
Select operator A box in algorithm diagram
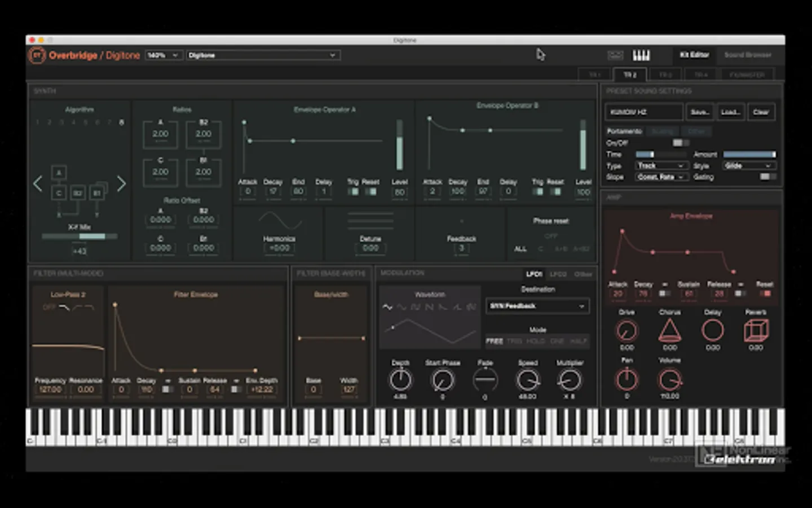(x=59, y=173)
